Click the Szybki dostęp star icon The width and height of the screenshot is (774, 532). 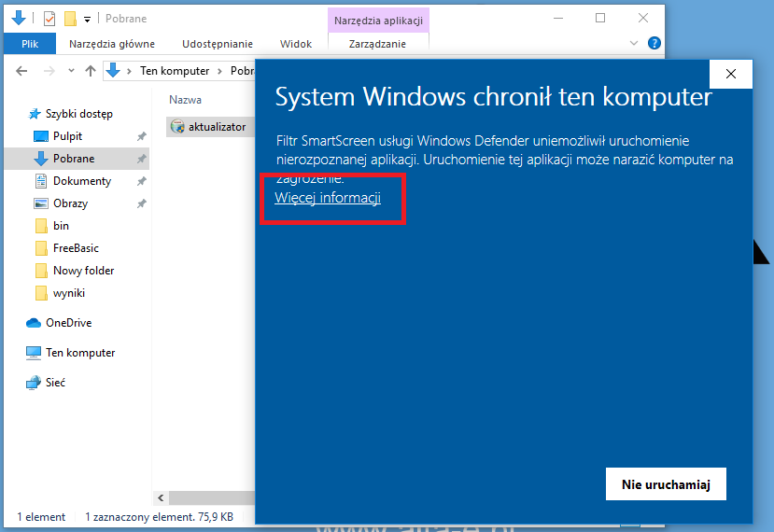click(x=35, y=114)
